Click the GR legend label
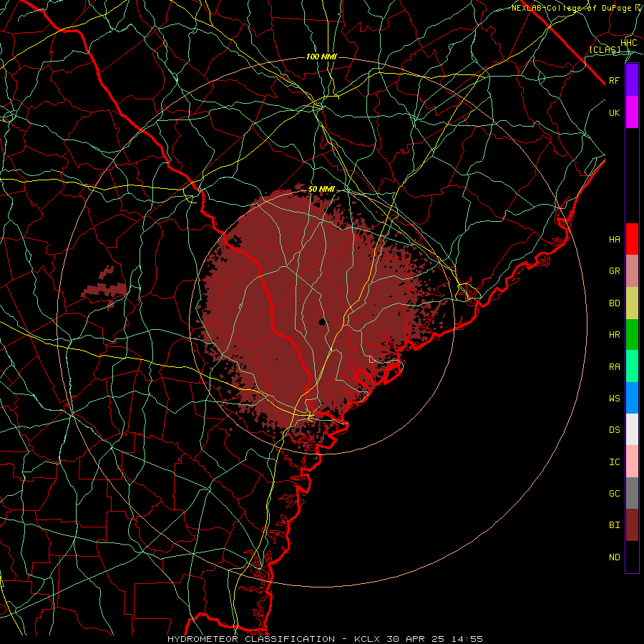 click(615, 271)
